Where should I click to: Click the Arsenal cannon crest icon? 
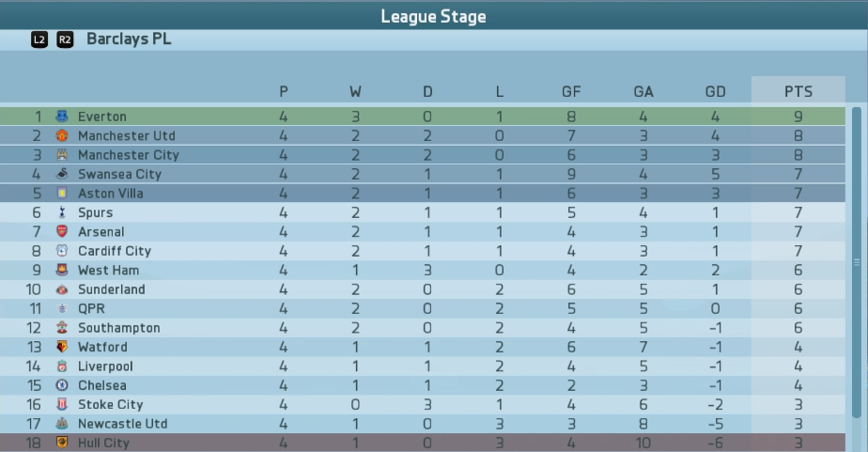61,231
